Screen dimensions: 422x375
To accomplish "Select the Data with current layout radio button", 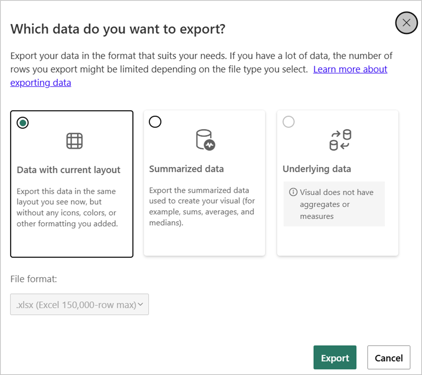I will (x=23, y=123).
